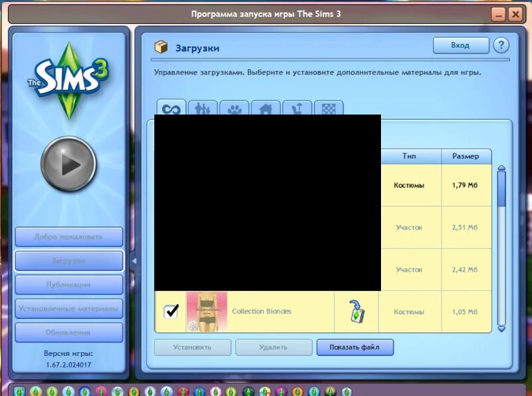Viewport: 532px width, 396px height.
Task: Click the Вход login button
Action: tap(461, 45)
